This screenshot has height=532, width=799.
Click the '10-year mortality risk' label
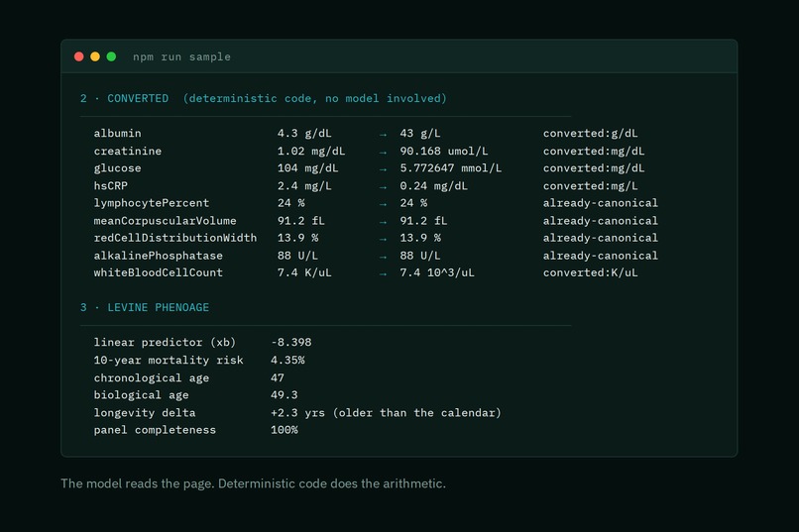[169, 361]
